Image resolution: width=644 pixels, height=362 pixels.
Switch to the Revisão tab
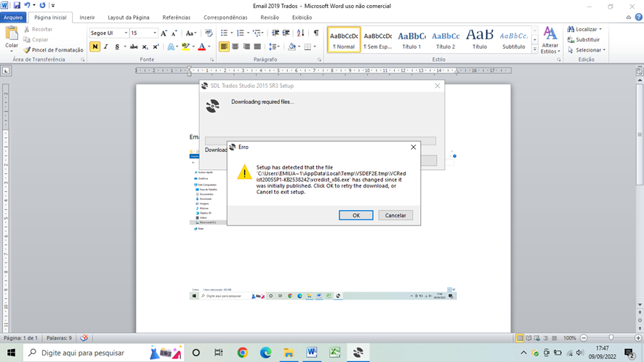click(x=270, y=17)
